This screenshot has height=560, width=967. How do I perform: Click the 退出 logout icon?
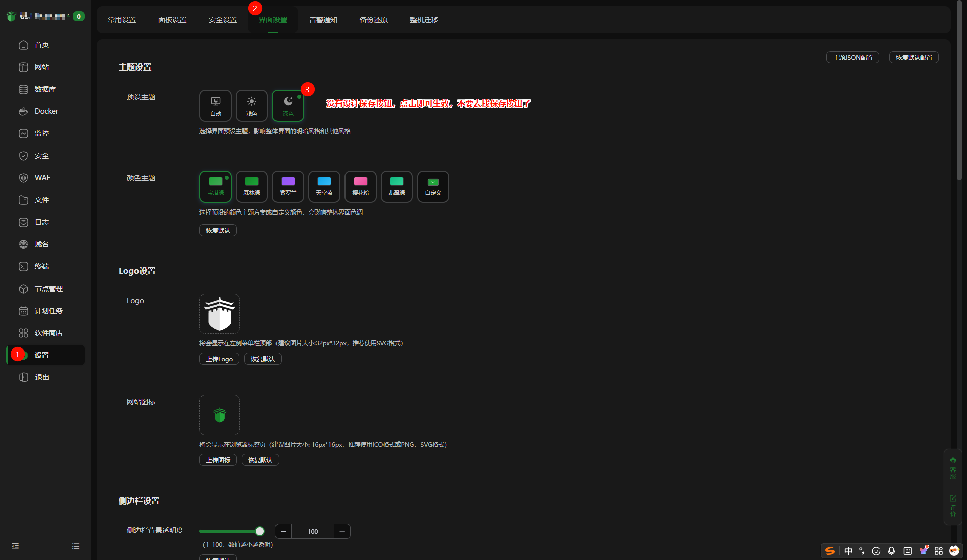[x=23, y=377]
